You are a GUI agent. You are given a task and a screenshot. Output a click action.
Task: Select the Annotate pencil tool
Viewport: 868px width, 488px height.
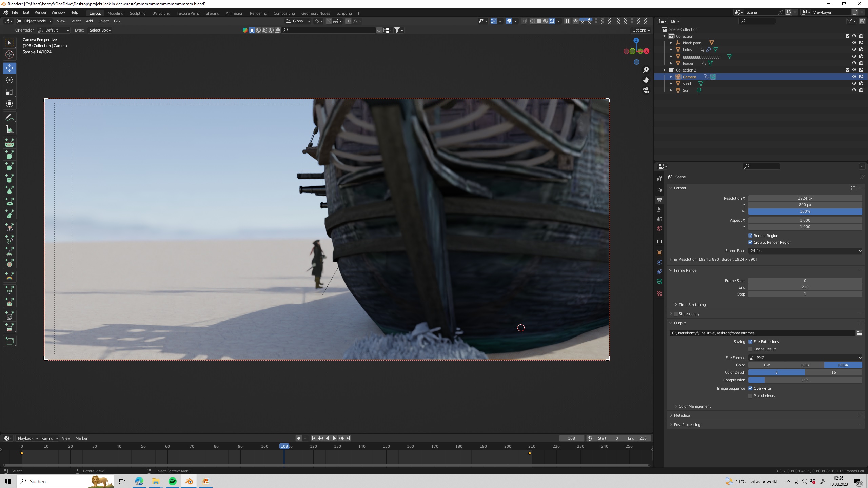coord(9,118)
